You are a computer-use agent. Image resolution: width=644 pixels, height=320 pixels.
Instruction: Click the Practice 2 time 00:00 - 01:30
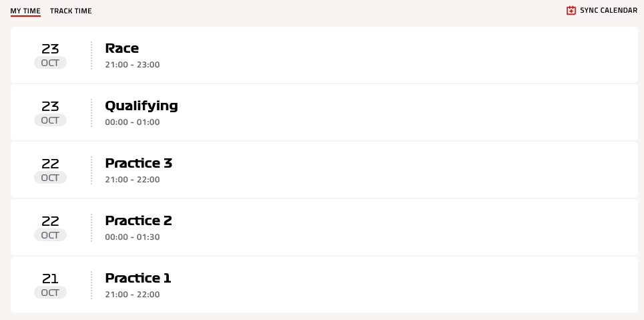pos(132,237)
